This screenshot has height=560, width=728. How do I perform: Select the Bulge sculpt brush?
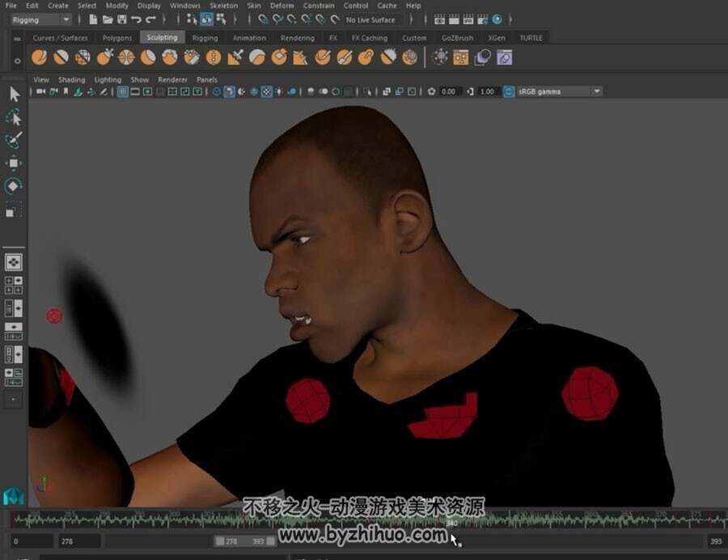pos(366,57)
